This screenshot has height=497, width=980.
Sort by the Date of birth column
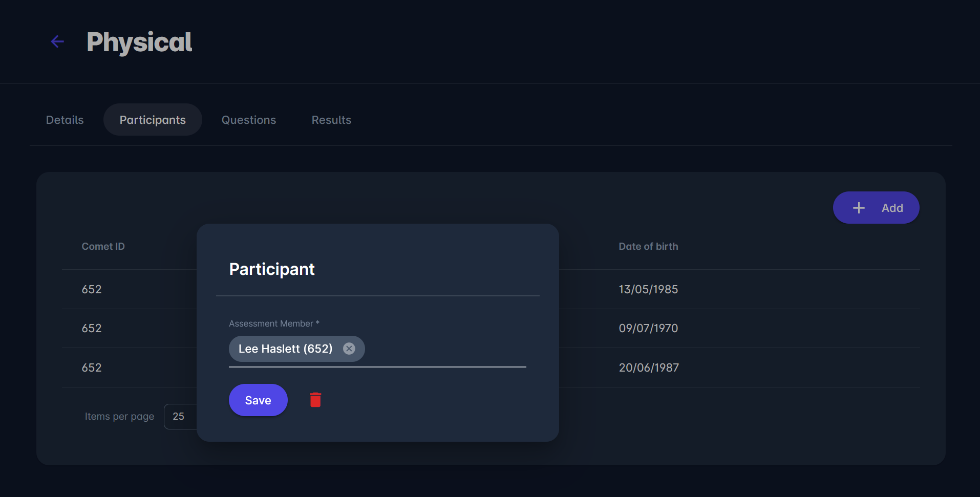(x=648, y=246)
